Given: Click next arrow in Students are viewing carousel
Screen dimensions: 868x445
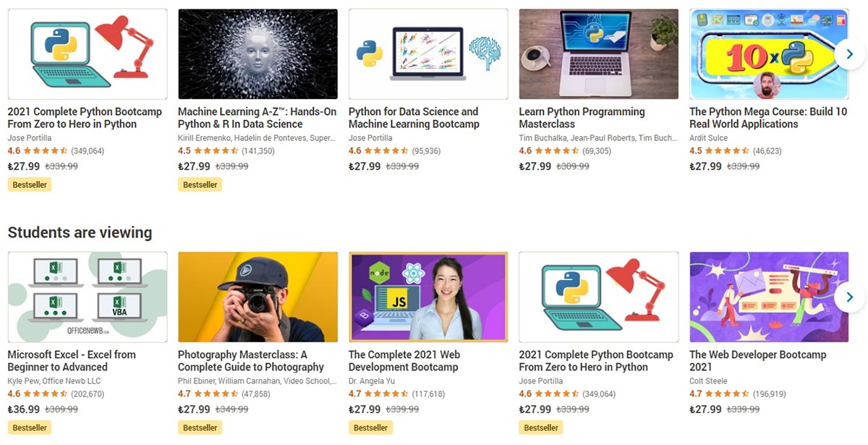Looking at the screenshot, I should click(849, 297).
